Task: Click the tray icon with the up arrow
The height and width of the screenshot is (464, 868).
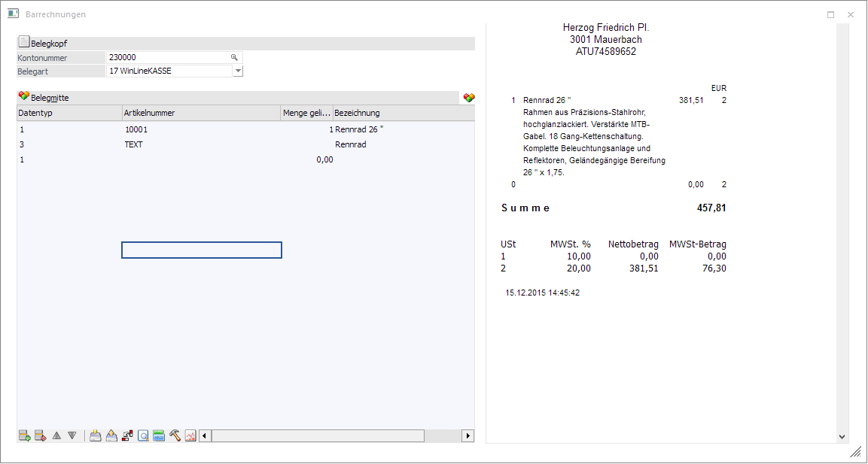Action: tap(111, 435)
